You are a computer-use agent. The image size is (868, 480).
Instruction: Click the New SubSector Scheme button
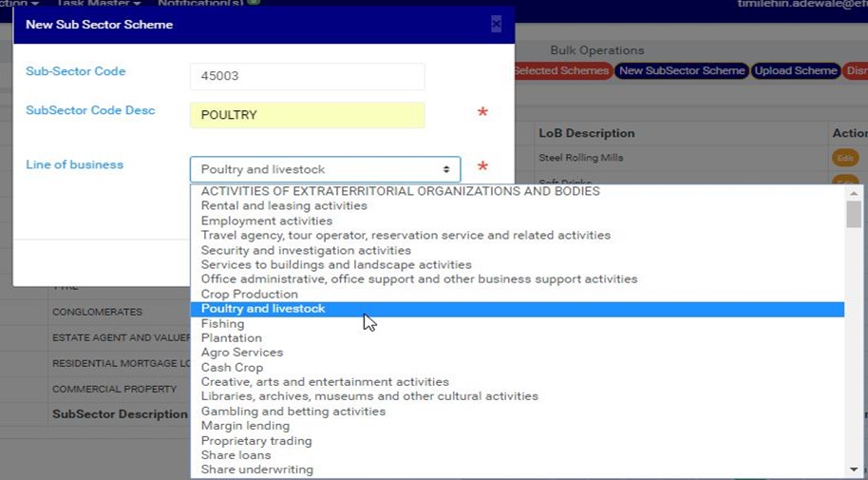coord(682,71)
